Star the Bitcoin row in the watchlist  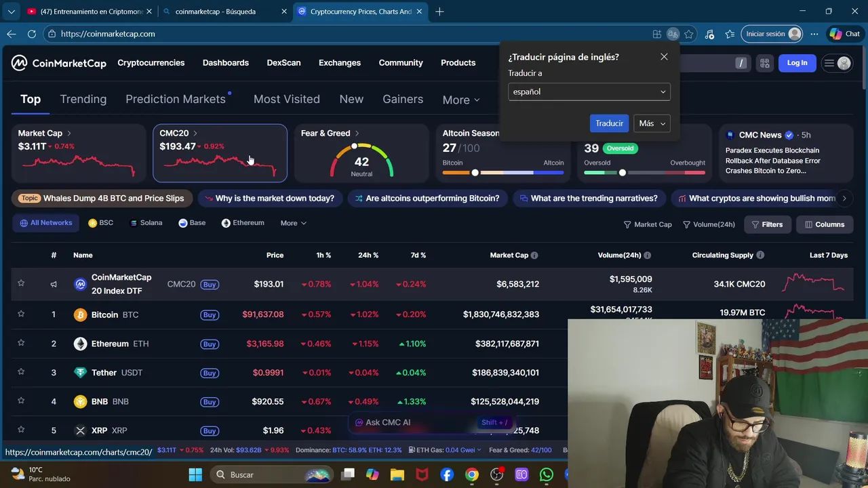pyautogui.click(x=21, y=314)
